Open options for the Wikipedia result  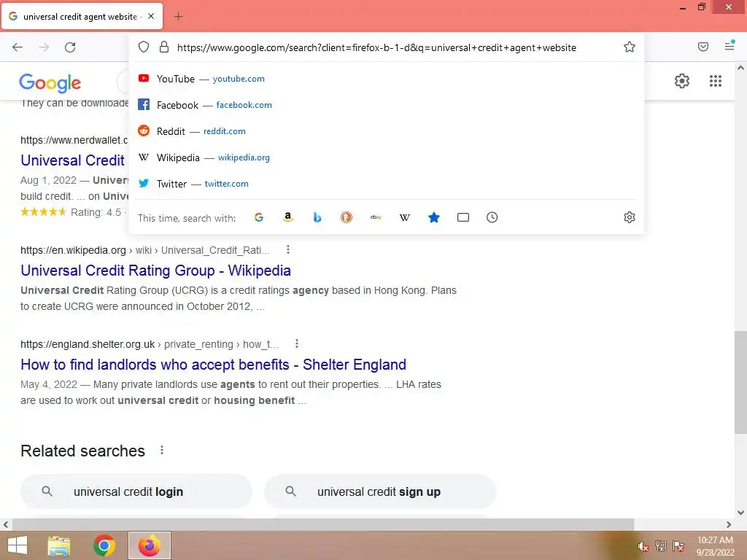pos(287,249)
